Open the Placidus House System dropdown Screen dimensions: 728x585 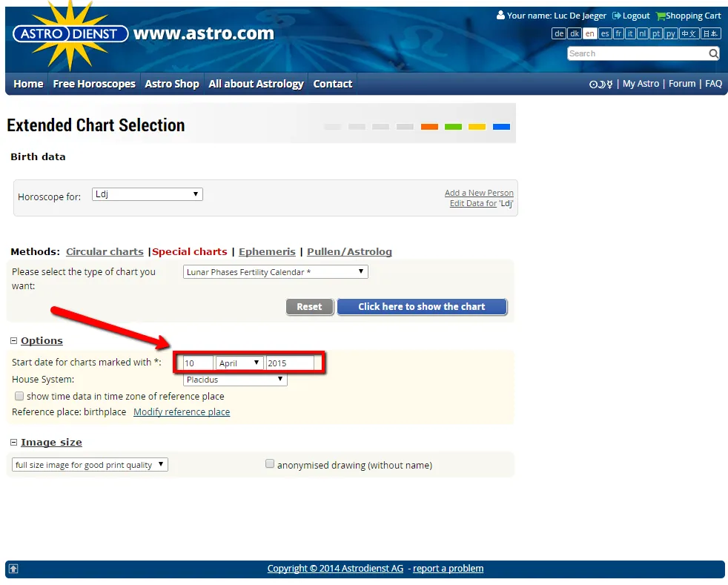tap(234, 379)
